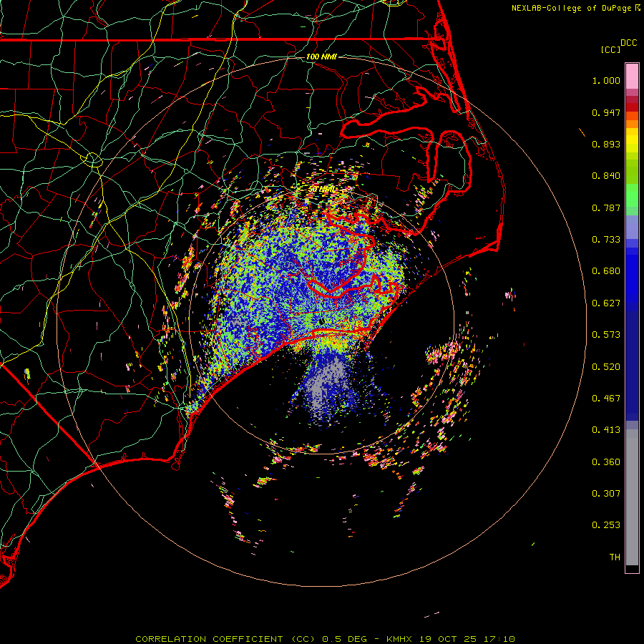Select the 0.627 scale value
This screenshot has width=644, height=644.
(606, 303)
